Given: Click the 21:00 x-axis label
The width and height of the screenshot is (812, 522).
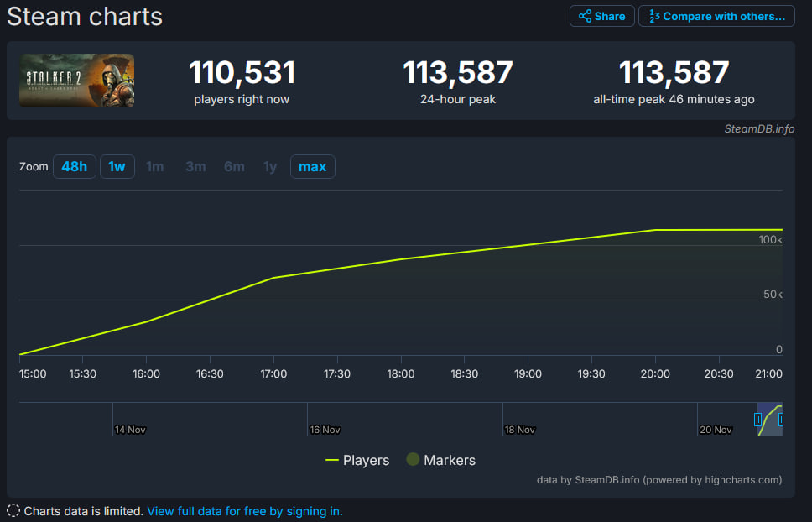Looking at the screenshot, I should (768, 374).
